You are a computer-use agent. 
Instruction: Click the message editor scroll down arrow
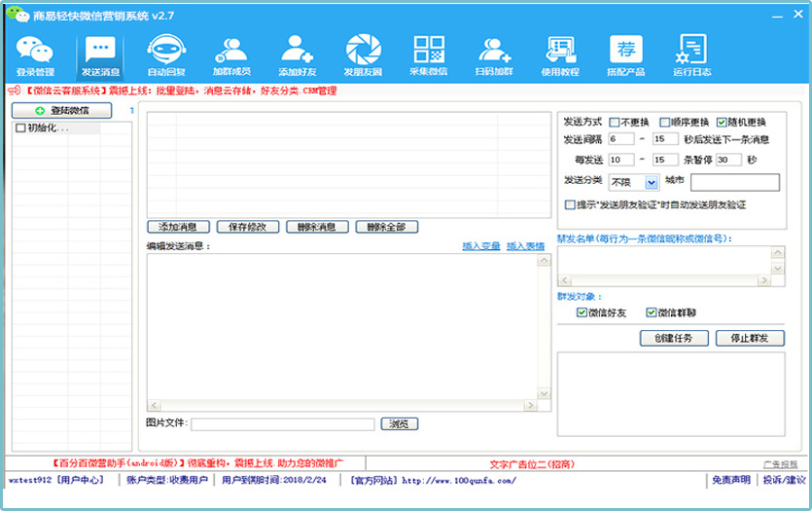(x=544, y=394)
